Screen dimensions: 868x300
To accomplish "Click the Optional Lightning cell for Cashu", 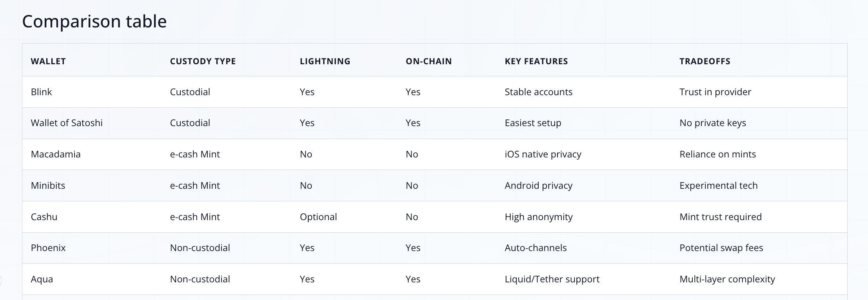I will 318,217.
